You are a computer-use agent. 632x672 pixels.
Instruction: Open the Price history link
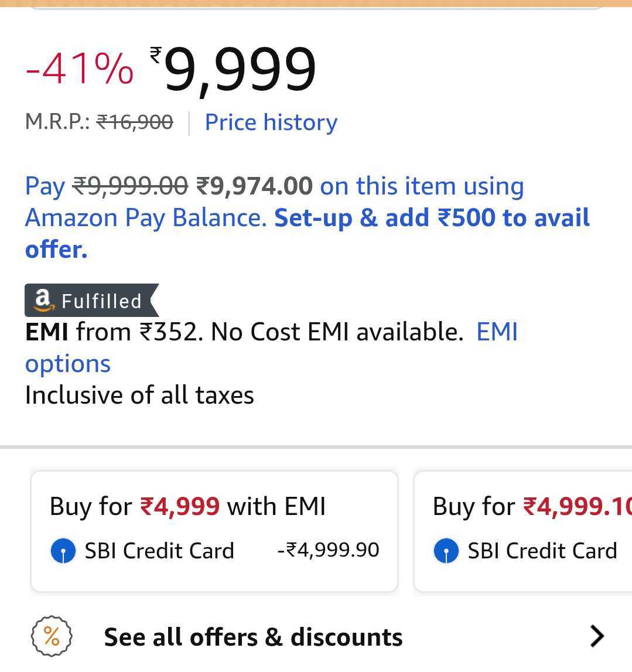[271, 122]
